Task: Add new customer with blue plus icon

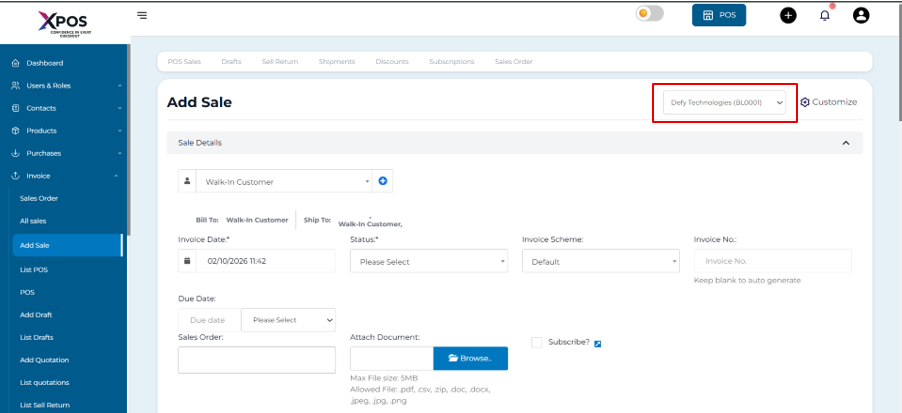Action: (x=383, y=181)
